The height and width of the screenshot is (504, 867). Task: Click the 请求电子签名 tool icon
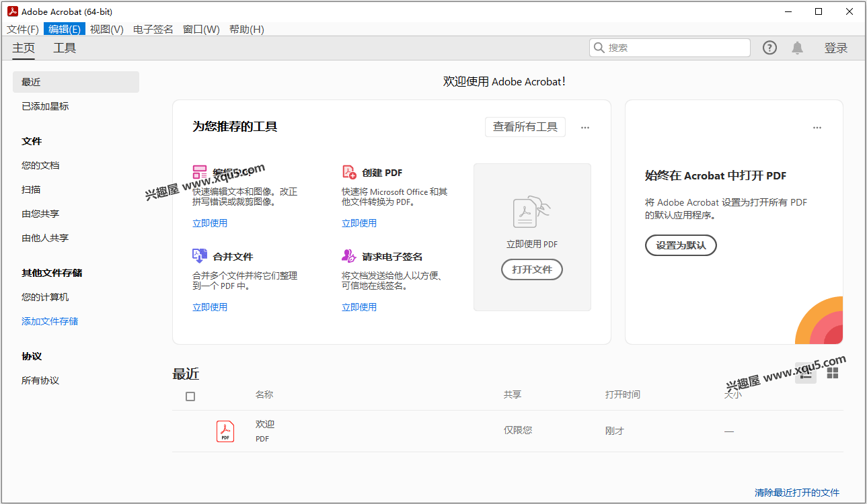[349, 256]
